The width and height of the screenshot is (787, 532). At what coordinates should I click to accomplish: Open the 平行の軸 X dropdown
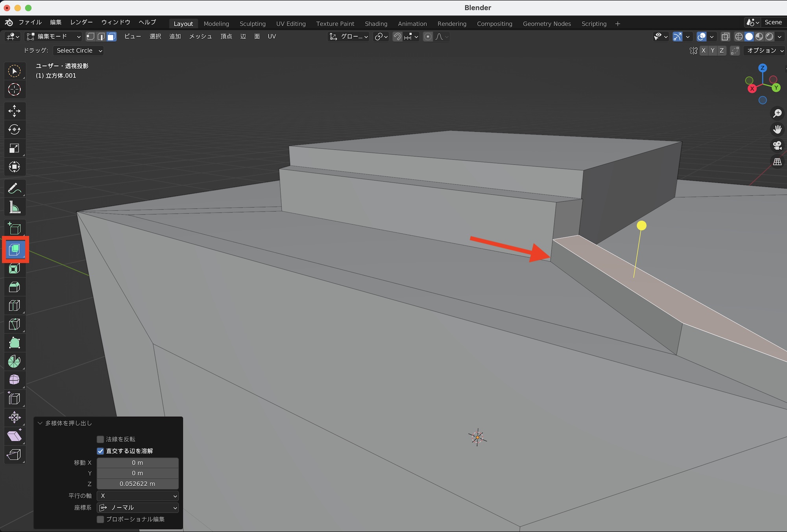pos(138,496)
